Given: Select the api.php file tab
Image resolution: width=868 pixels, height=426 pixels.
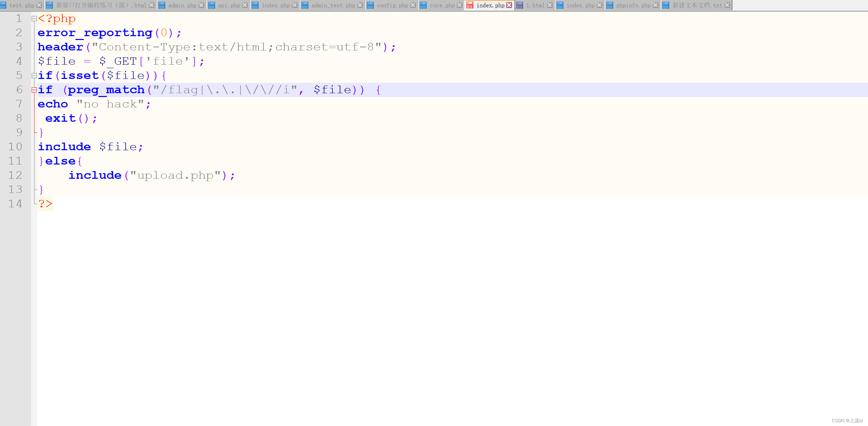Looking at the screenshot, I should click(229, 5).
